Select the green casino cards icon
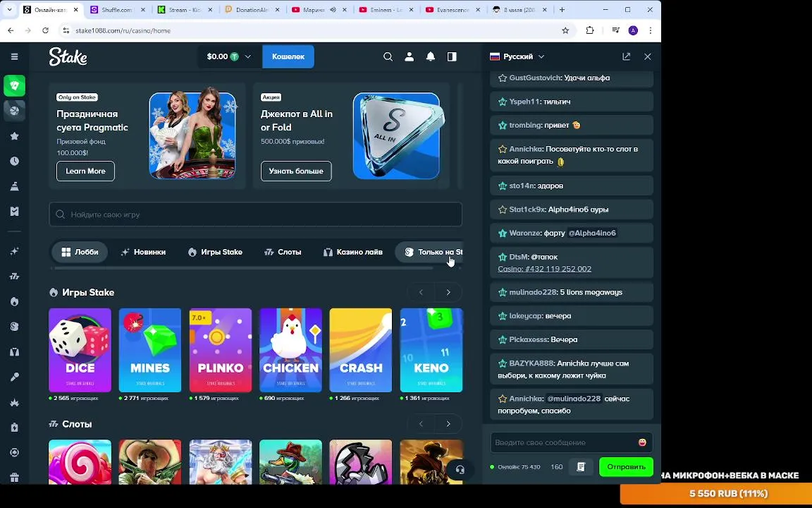812x508 pixels. (15, 85)
